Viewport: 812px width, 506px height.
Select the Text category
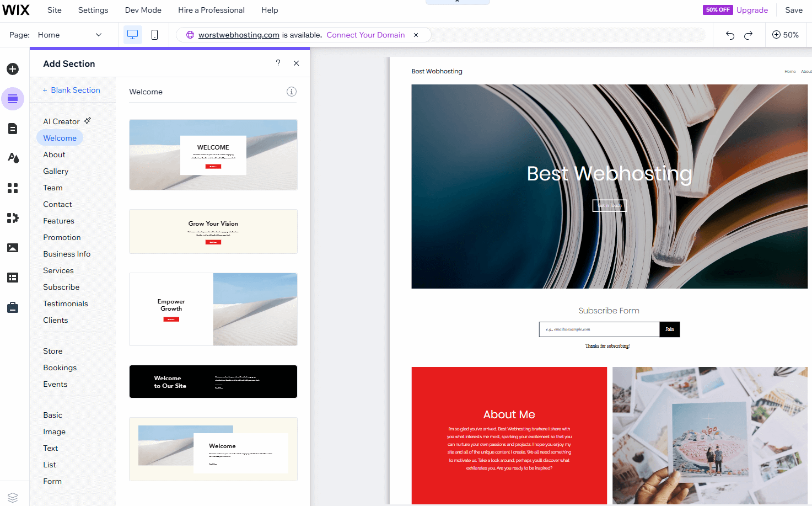(x=51, y=448)
